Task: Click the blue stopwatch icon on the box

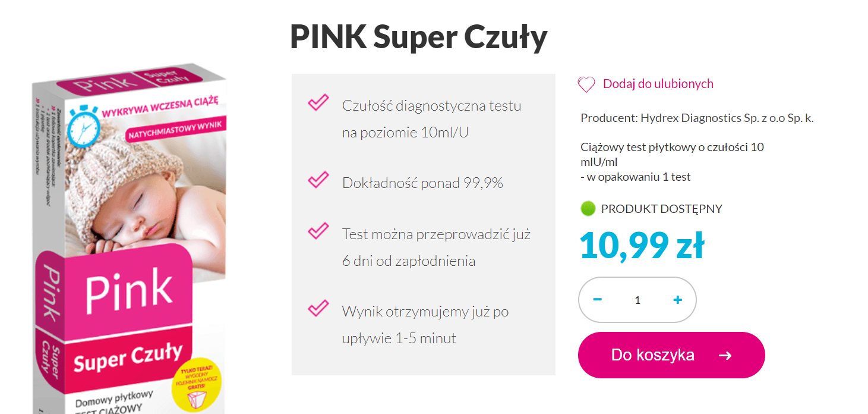Action: pyautogui.click(x=83, y=126)
